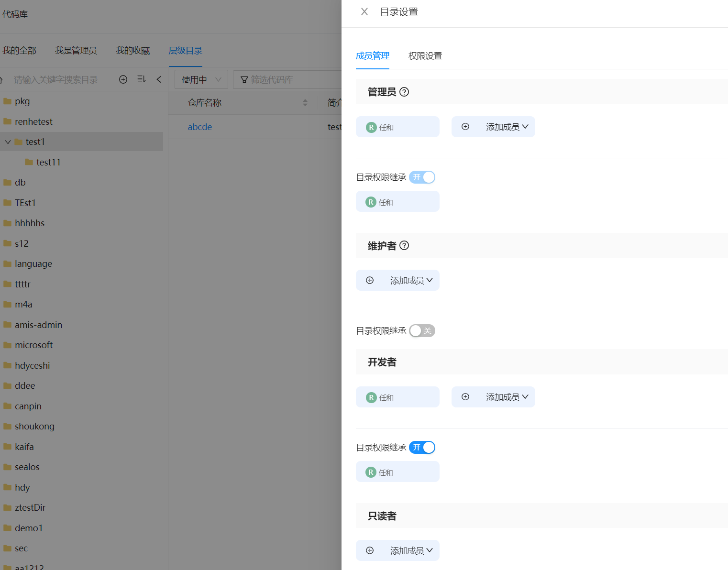Viewport: 728px width, 570px height.
Task: Open the help icon next to 管理员
Action: pyautogui.click(x=405, y=92)
